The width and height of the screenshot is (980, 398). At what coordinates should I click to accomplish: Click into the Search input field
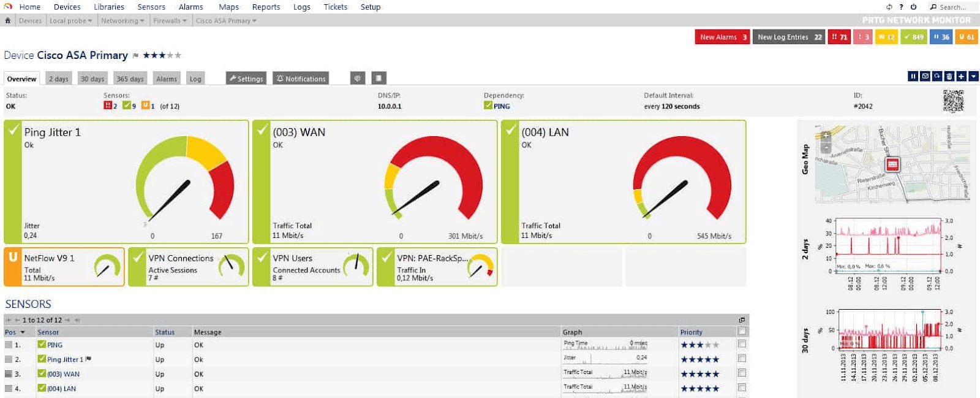(x=954, y=7)
